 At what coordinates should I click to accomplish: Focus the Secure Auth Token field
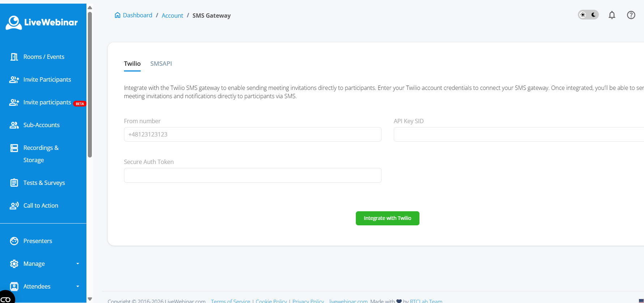click(252, 175)
